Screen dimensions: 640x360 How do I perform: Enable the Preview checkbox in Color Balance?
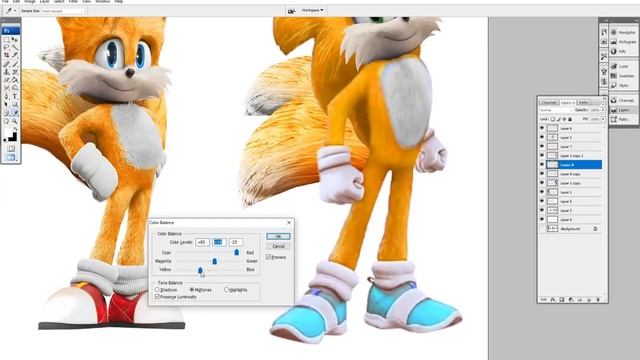269,257
